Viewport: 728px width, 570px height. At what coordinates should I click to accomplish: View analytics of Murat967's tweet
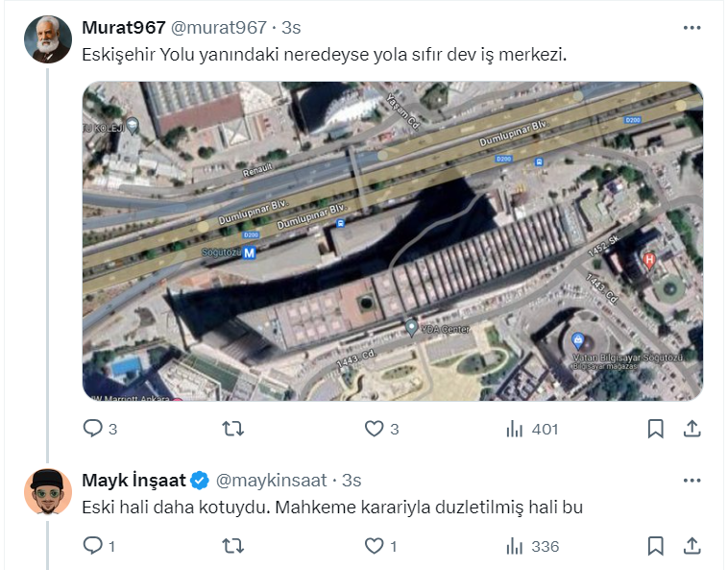(515, 429)
